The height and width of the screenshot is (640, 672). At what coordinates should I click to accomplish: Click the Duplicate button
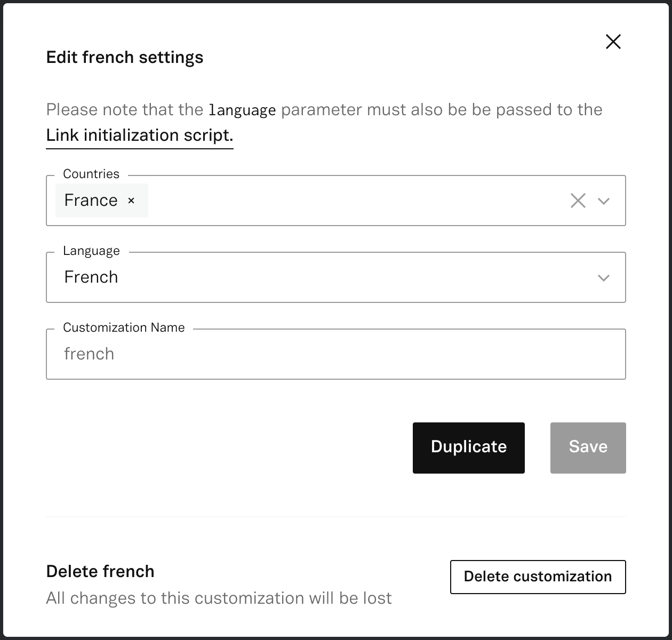(x=469, y=447)
